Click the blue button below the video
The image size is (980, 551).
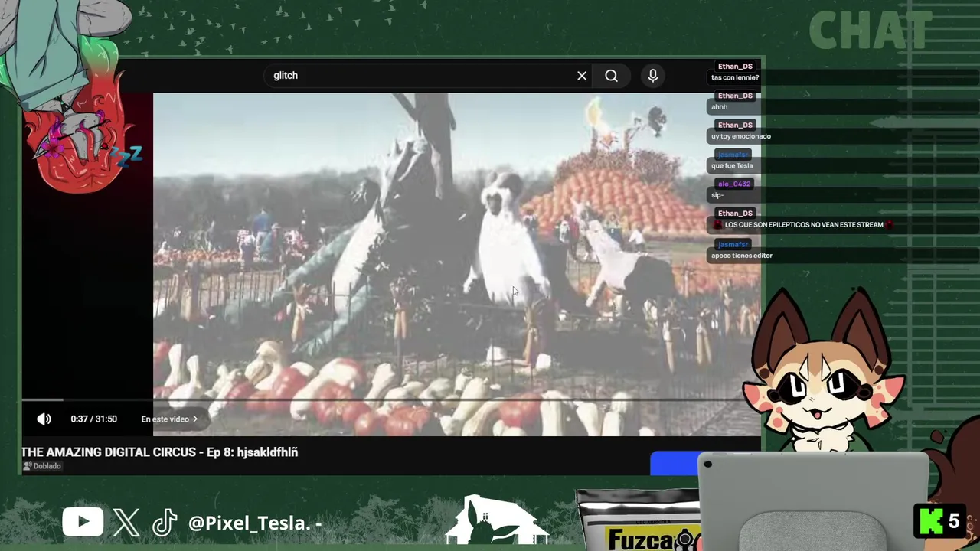675,464
